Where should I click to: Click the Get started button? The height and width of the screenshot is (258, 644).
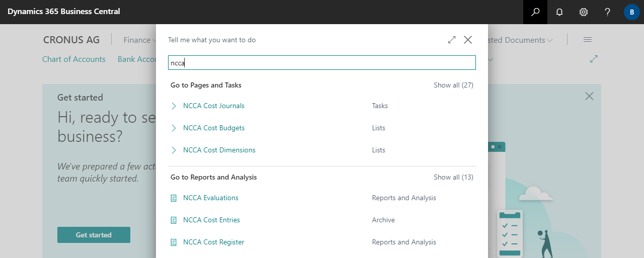(94, 235)
